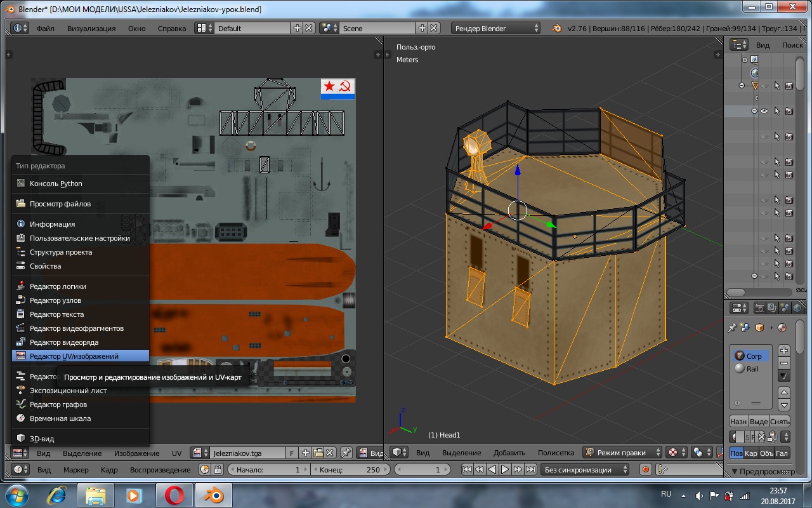Pin the image with the pin icon

coord(346,453)
